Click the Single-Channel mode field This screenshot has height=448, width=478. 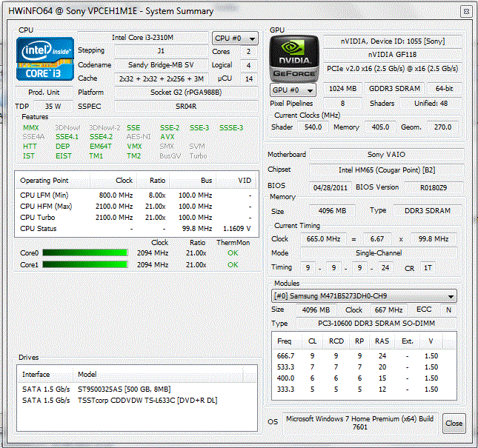379,253
